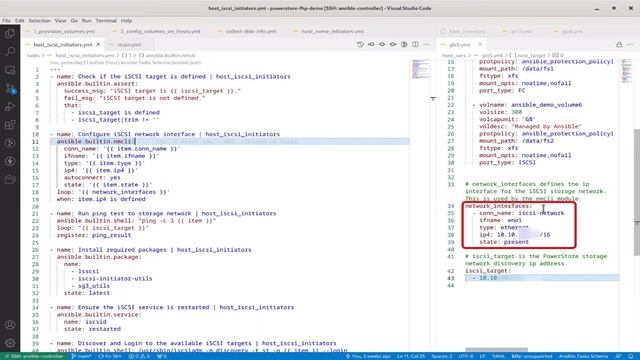
Task: Click 'register: ping_result' on line 24
Action: (x=94, y=235)
